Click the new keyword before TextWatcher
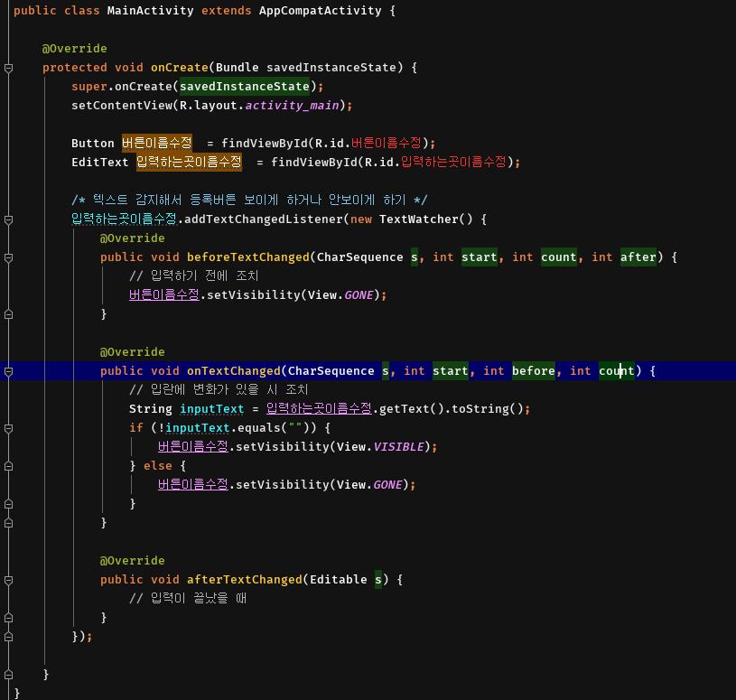 tap(361, 219)
